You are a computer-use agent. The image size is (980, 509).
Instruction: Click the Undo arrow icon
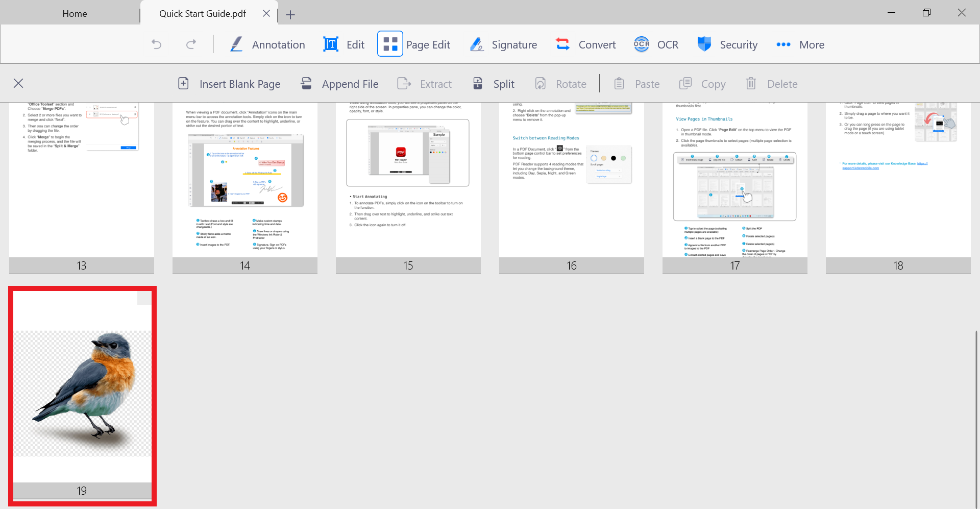tap(157, 45)
